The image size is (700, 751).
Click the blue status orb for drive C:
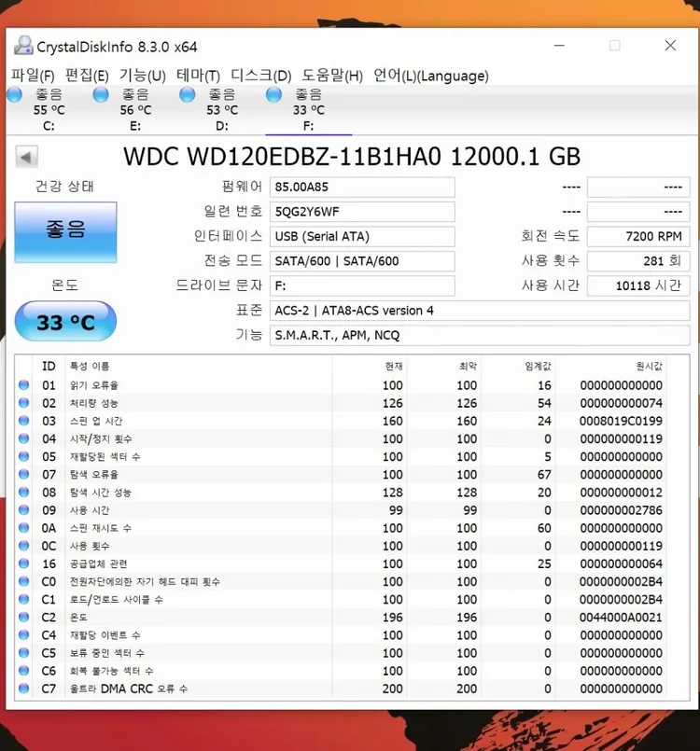click(x=14, y=95)
